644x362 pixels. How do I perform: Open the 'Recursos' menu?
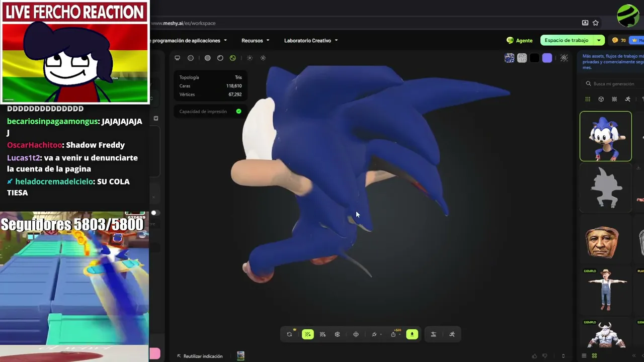coord(255,40)
